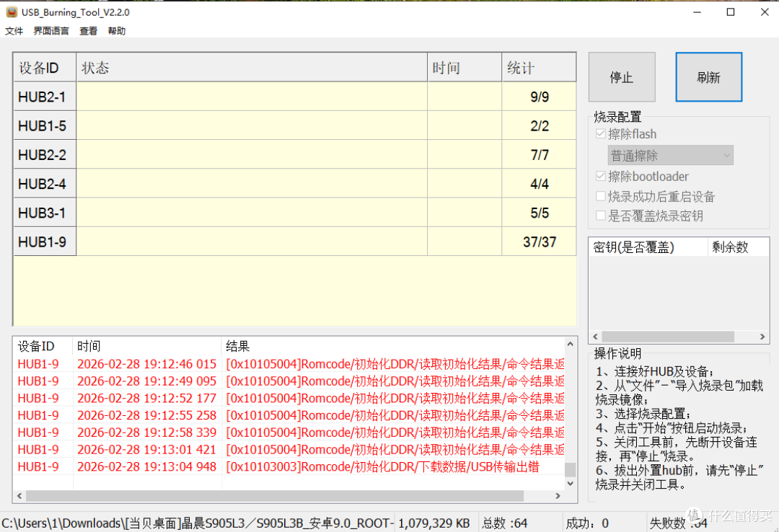Select log entry at 19:12:55 258

click(x=289, y=415)
